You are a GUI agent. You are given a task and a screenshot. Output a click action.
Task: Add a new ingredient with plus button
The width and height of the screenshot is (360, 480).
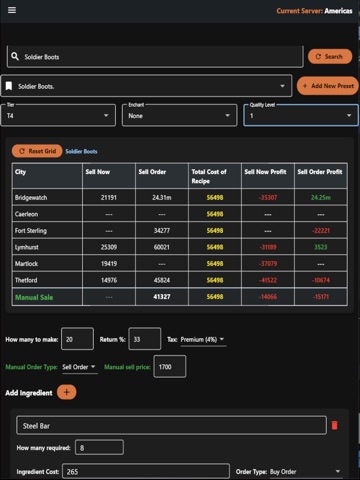point(66,392)
